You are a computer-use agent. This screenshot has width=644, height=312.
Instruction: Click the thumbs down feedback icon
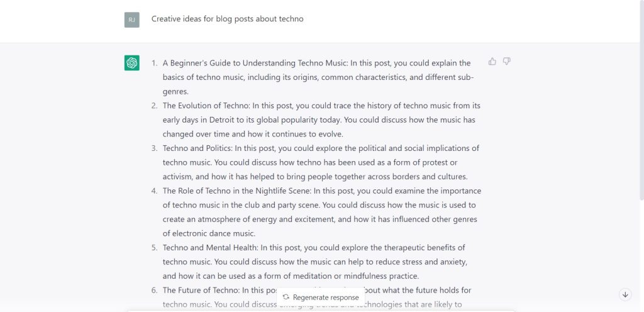[507, 62]
